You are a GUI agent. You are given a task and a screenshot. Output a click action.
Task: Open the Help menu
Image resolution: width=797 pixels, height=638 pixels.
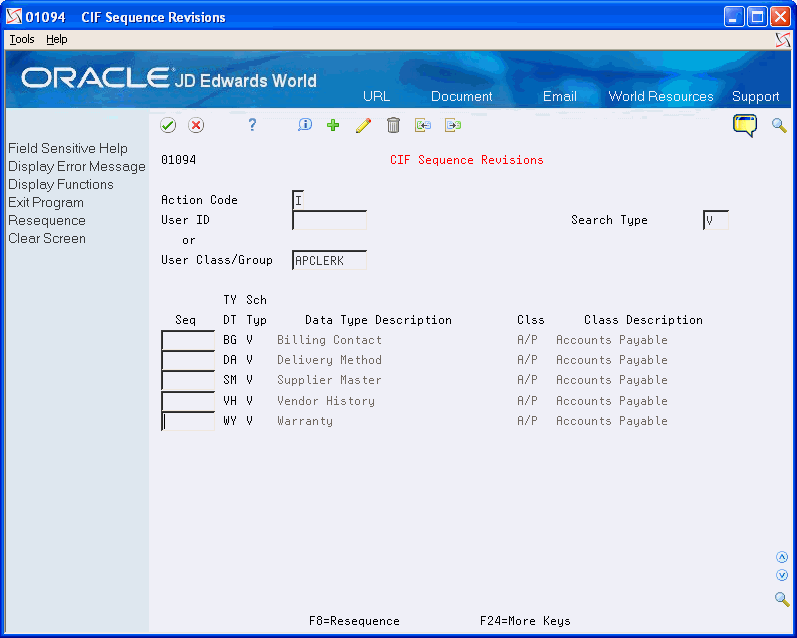point(56,39)
